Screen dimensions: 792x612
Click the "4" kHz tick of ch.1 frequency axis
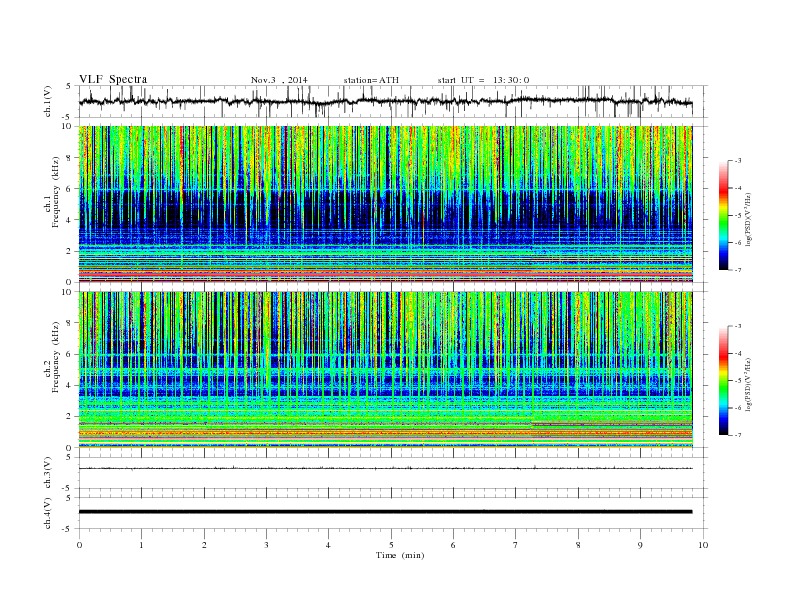tap(69, 220)
